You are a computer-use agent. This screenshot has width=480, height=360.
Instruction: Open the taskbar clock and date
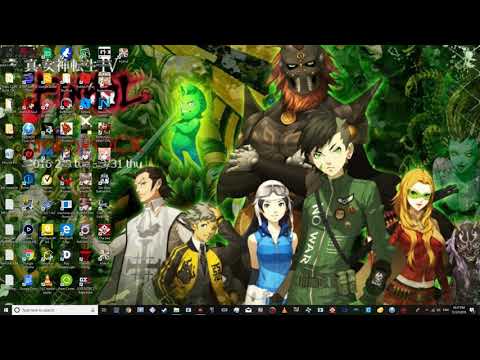coord(459,310)
